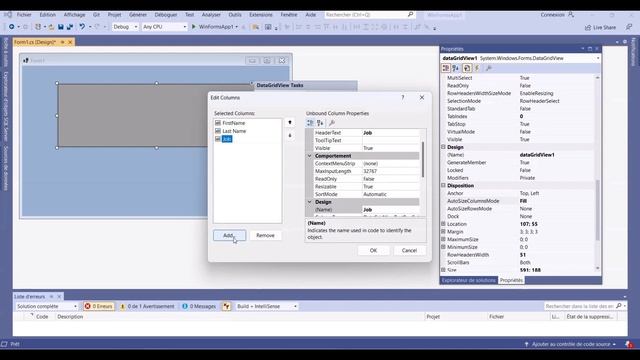Confirm with the OK button
The width and height of the screenshot is (640, 360).
(373, 251)
